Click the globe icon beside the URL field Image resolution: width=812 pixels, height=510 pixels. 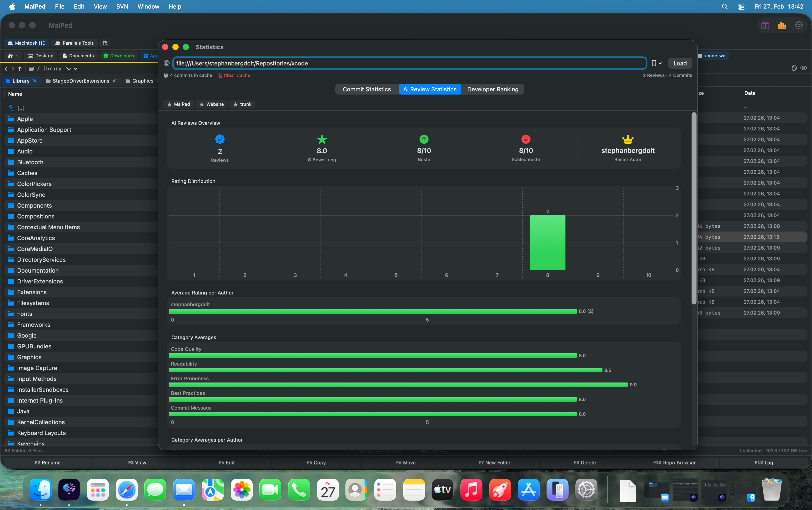[166, 63]
